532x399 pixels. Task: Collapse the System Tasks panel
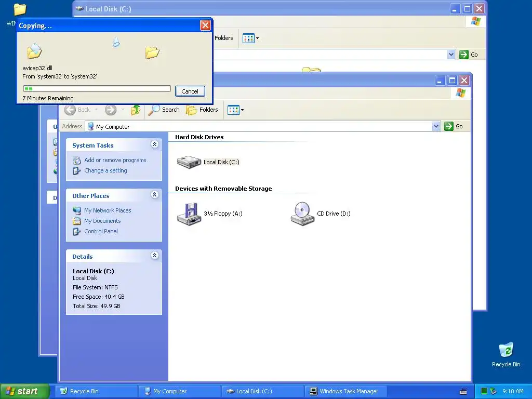[x=154, y=144]
